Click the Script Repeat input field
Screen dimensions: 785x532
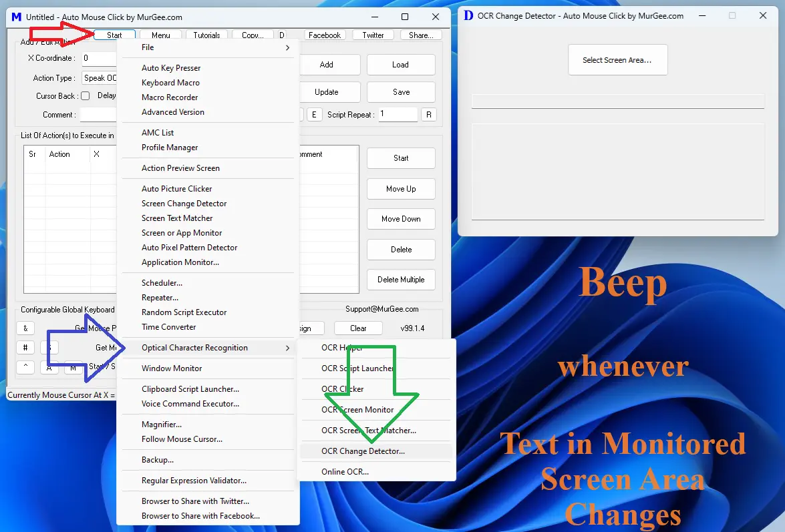point(398,114)
